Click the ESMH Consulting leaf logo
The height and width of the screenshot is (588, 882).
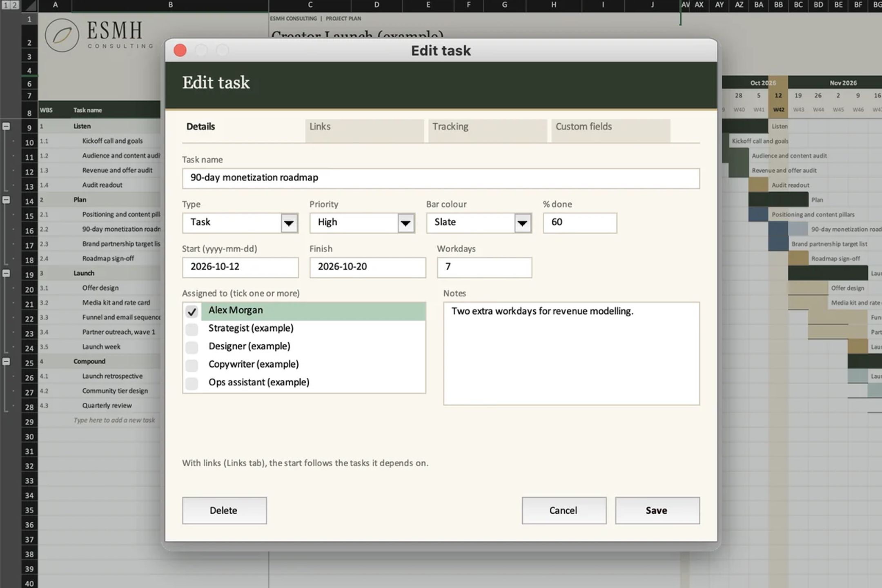click(x=62, y=35)
